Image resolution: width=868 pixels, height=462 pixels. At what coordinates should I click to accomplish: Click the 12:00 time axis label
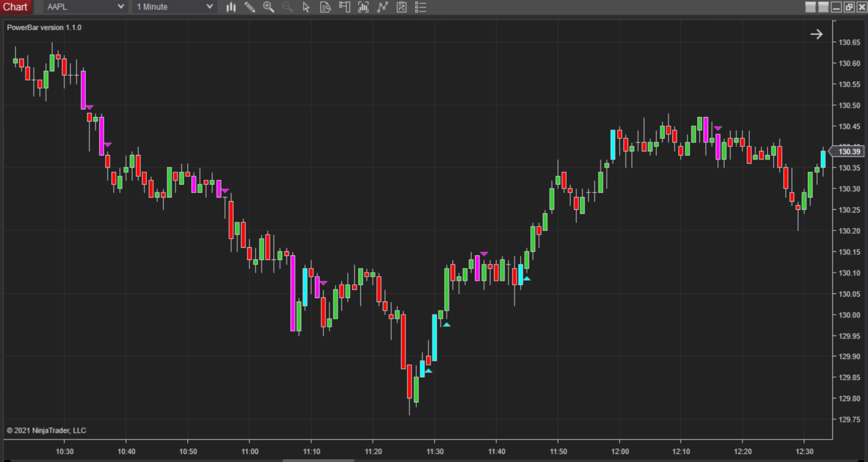620,451
